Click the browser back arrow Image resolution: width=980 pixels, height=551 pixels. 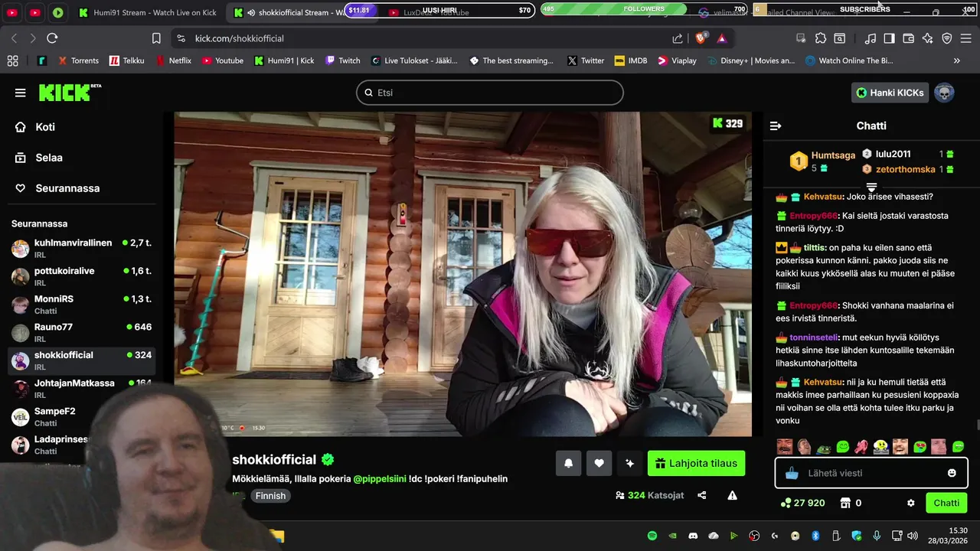(x=14, y=38)
